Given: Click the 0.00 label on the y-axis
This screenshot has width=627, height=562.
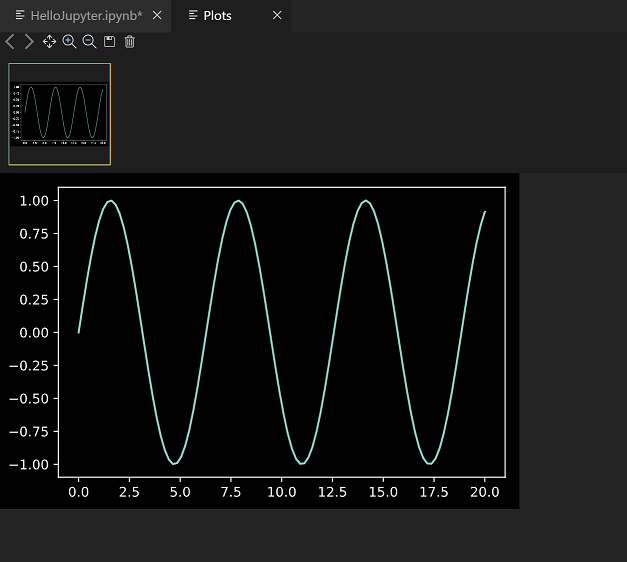Looking at the screenshot, I should click(34, 332).
